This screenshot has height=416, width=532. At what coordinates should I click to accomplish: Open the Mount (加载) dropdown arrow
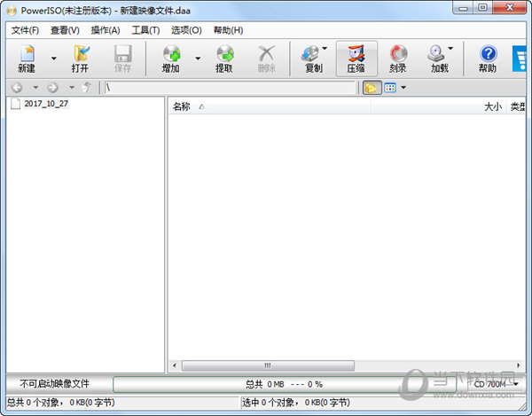tap(450, 49)
